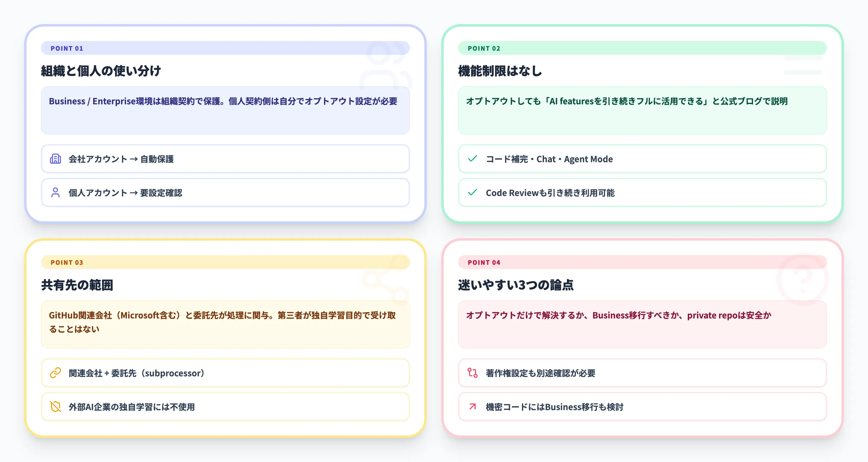Expand the POINT 01 header bar
Screen dimensions: 868x462
(225, 48)
